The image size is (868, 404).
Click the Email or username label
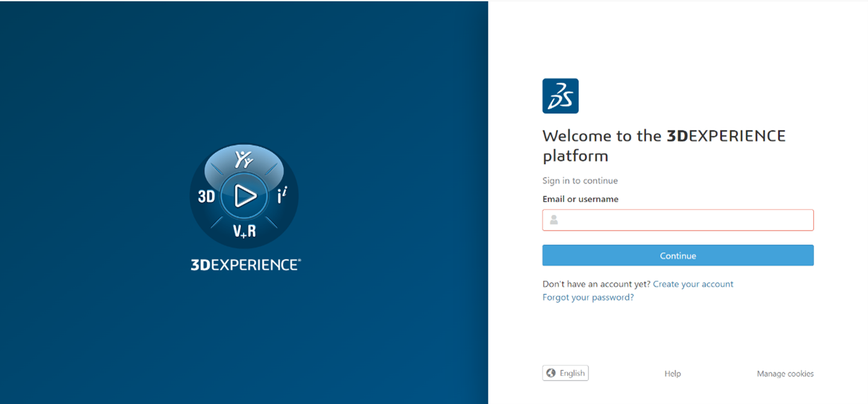pyautogui.click(x=580, y=199)
